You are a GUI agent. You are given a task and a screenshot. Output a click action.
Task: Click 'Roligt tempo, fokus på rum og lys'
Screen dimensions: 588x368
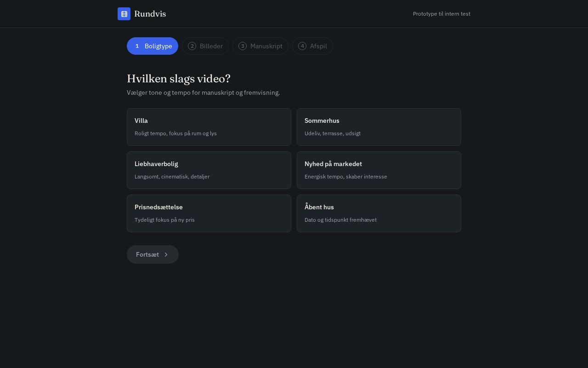175,133
